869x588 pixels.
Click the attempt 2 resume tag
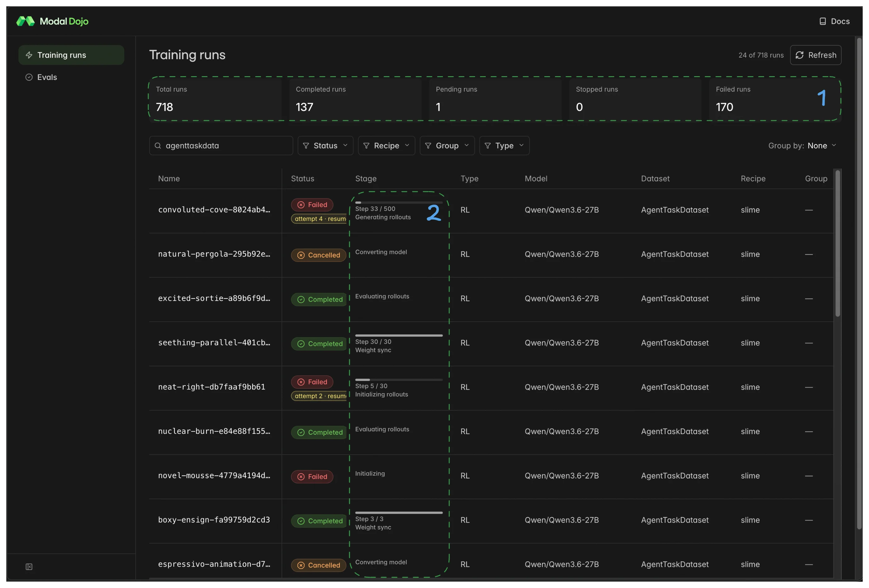click(x=320, y=396)
